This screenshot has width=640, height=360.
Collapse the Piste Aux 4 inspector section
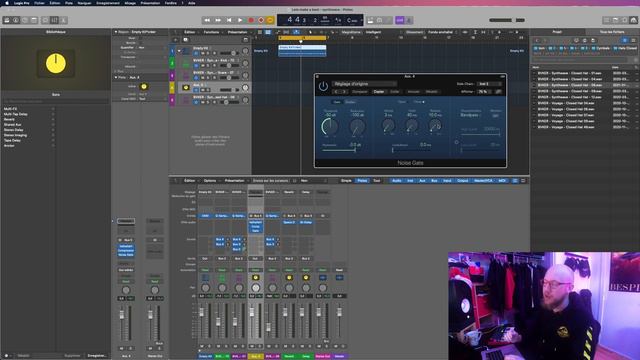(x=116, y=77)
